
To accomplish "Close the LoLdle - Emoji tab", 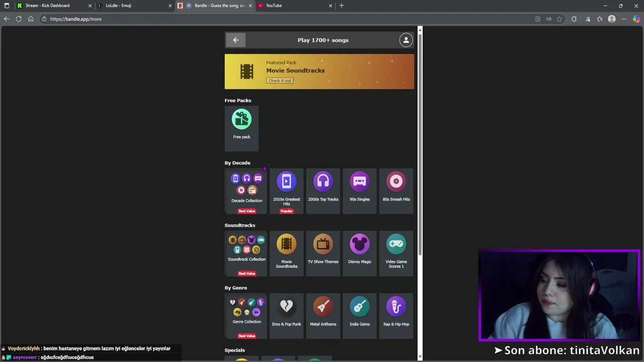I will [170, 6].
